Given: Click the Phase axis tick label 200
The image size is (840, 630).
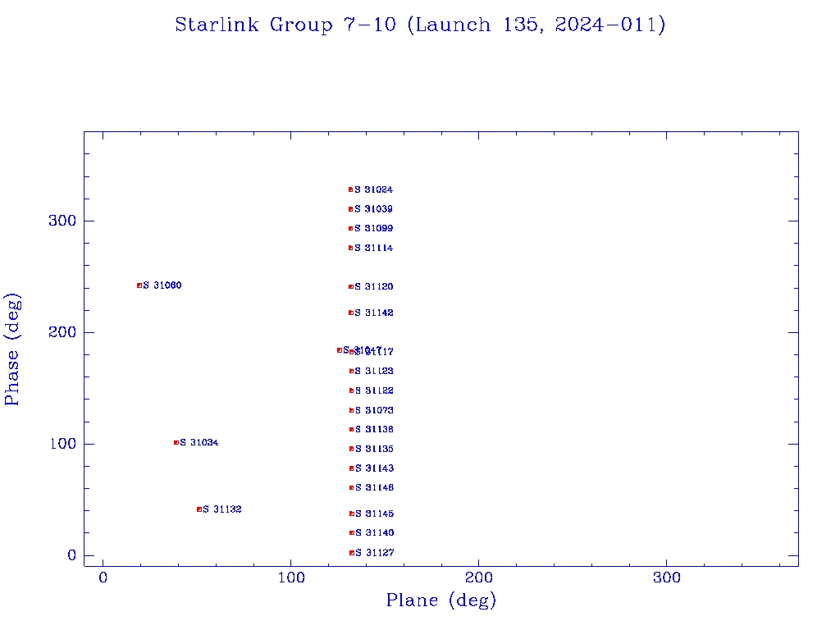Looking at the screenshot, I should pos(62,332).
